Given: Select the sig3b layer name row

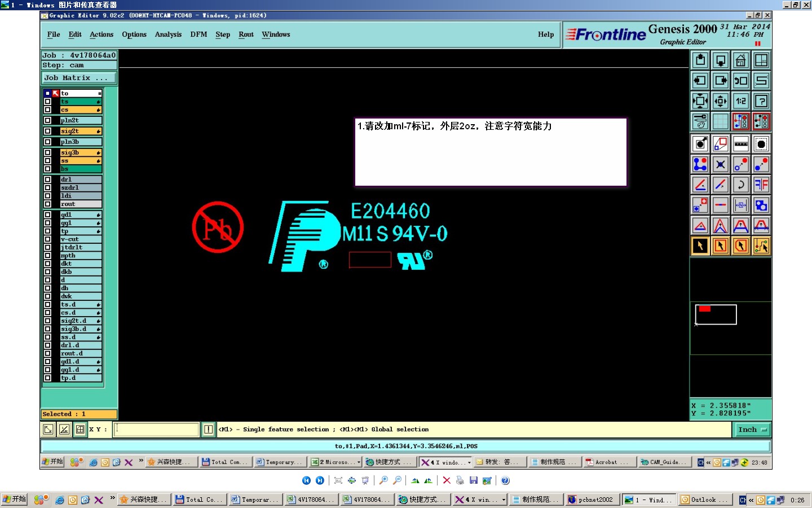Looking at the screenshot, I should [81, 152].
